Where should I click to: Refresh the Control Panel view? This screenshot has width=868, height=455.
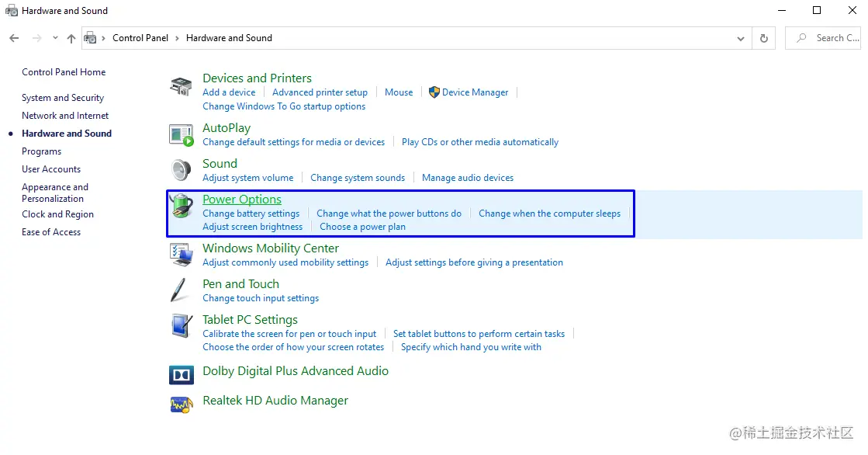click(x=764, y=38)
